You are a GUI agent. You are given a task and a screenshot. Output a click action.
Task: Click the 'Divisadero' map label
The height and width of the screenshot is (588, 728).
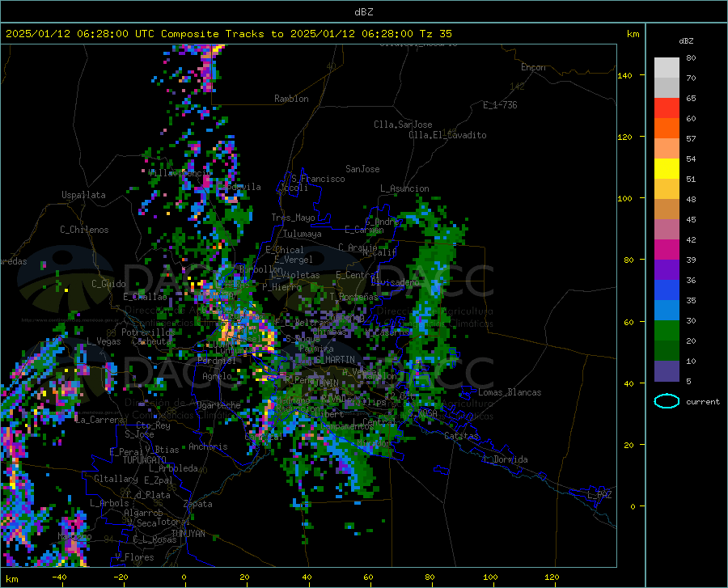(395, 282)
